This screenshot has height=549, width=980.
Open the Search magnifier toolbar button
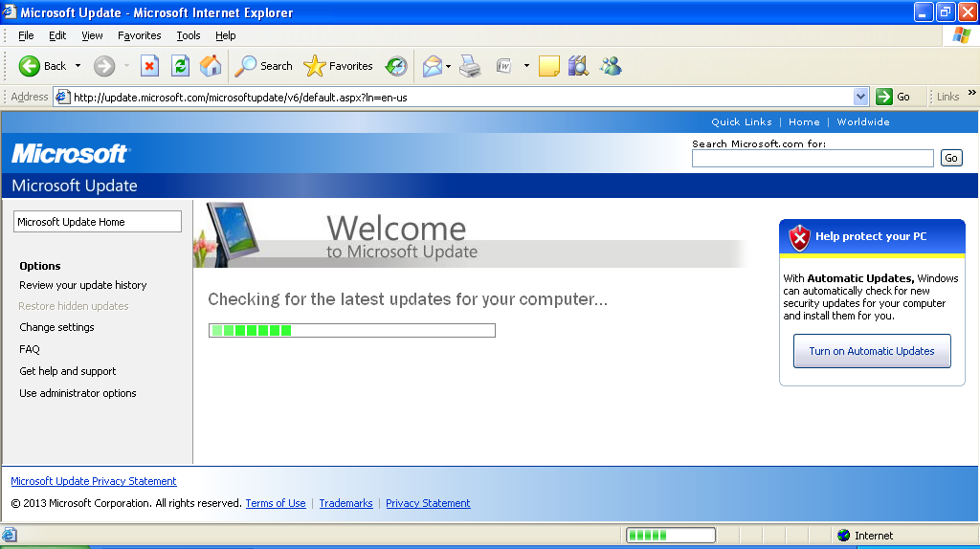[x=263, y=66]
